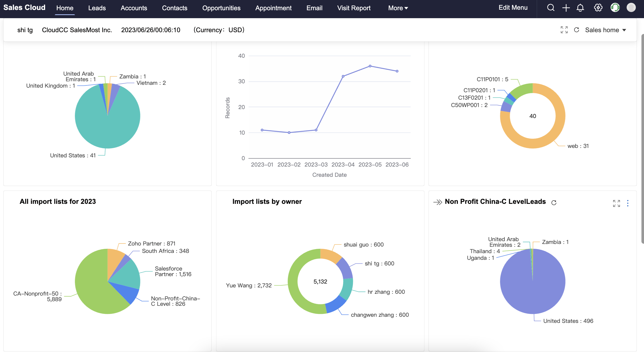Maximize the Non Profit China-C LevelLeads card
The width and height of the screenshot is (644, 352).
coord(616,203)
